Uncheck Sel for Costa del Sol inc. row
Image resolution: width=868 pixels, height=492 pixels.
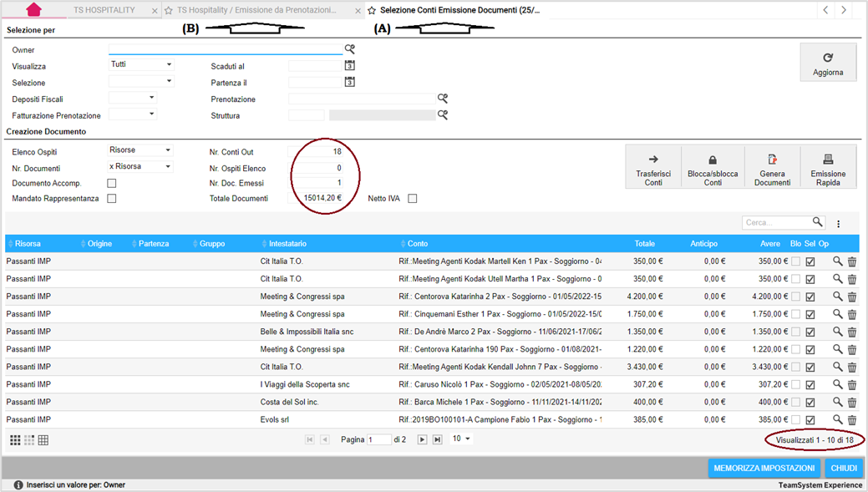tap(810, 403)
